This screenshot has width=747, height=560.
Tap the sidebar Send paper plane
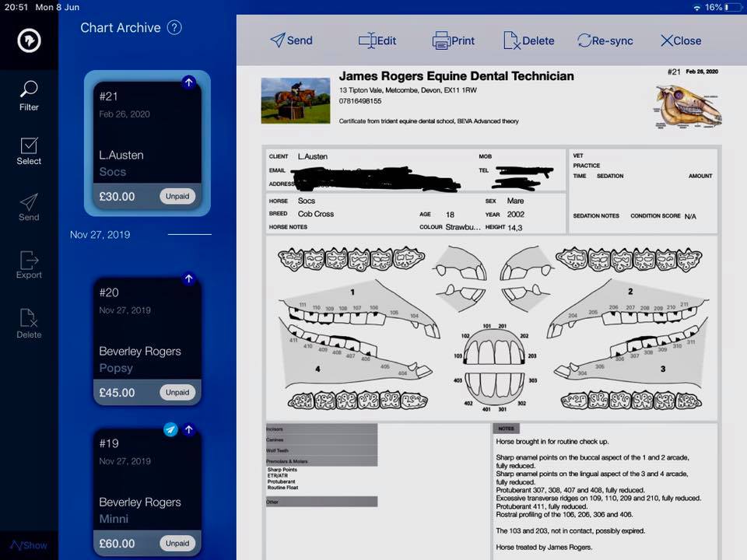(29, 208)
